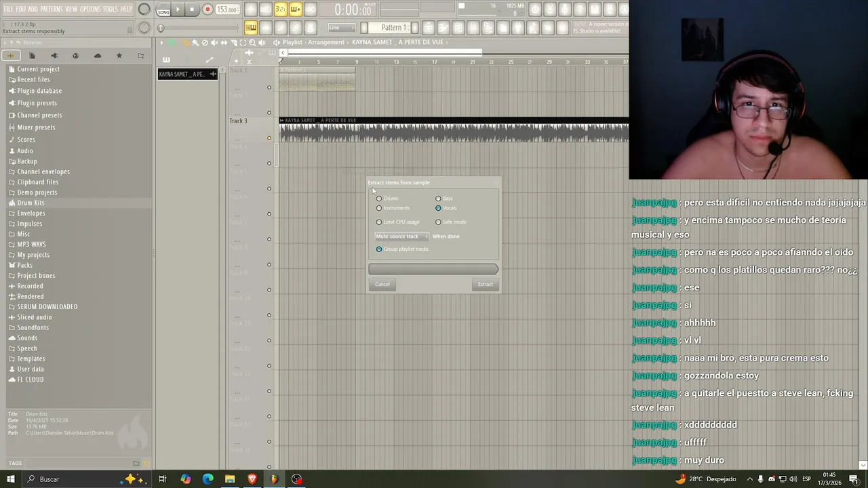Select browser plugins tab icon
This screenshot has height=488, width=868.
click(x=75, y=56)
